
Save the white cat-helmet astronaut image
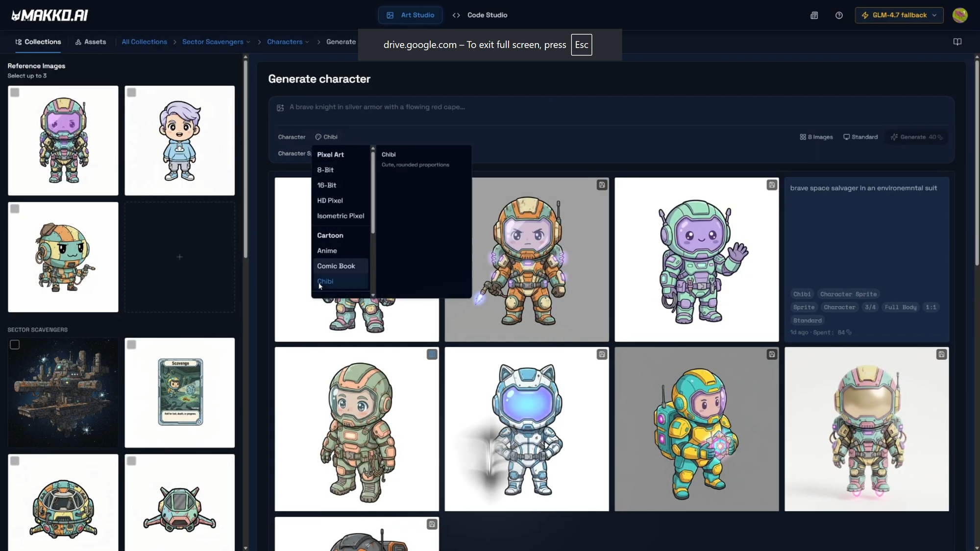pyautogui.click(x=602, y=354)
